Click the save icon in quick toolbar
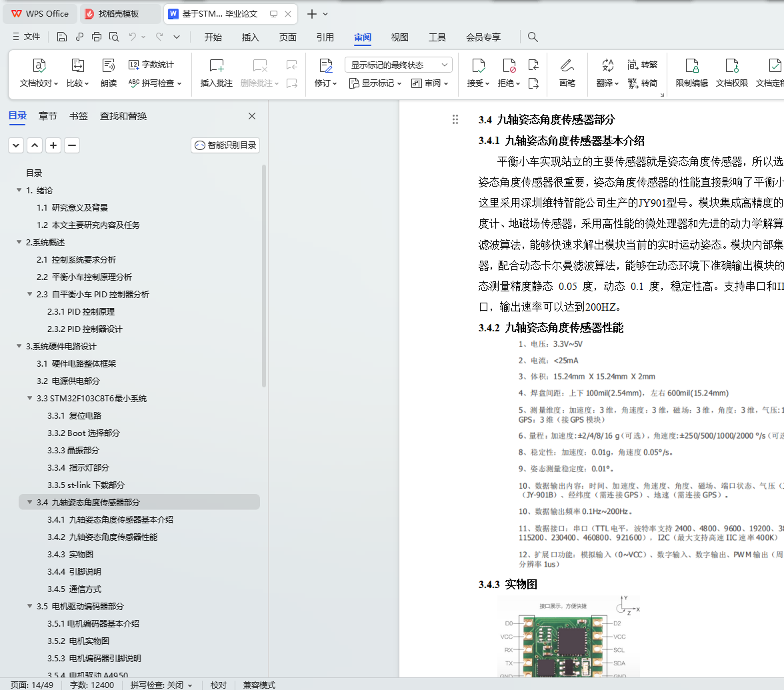 (61, 37)
